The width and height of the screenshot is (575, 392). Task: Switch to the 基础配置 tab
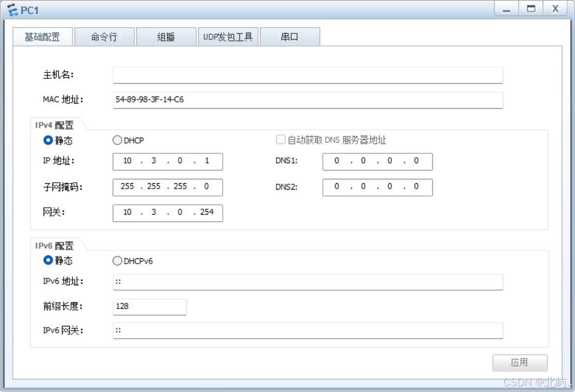click(x=43, y=37)
